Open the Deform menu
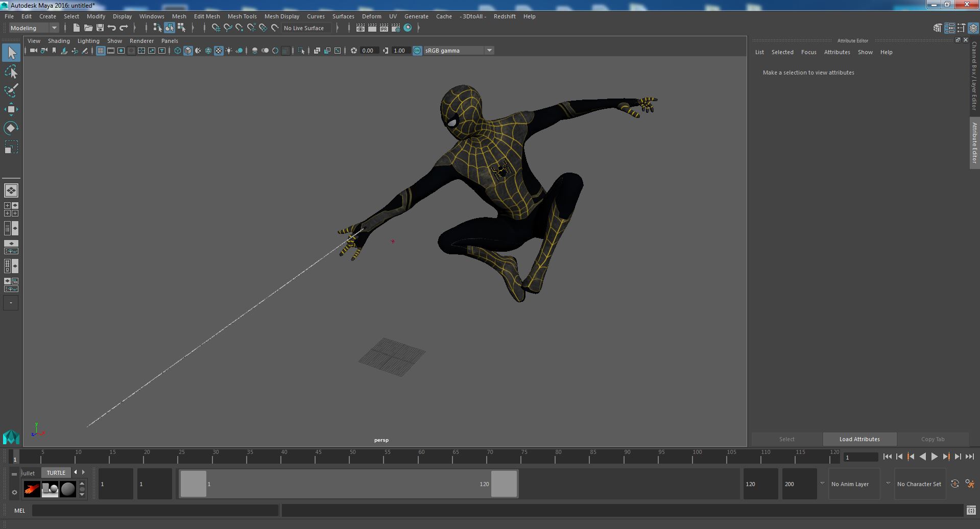This screenshot has width=980, height=529. (x=371, y=16)
